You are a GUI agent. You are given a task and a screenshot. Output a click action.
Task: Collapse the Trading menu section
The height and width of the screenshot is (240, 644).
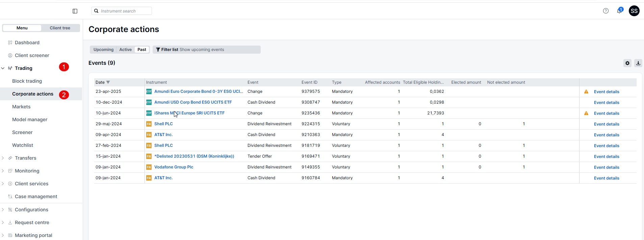(x=3, y=68)
